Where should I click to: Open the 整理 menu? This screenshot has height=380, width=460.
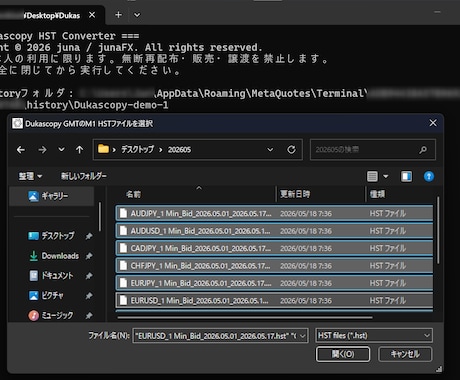(x=30, y=176)
